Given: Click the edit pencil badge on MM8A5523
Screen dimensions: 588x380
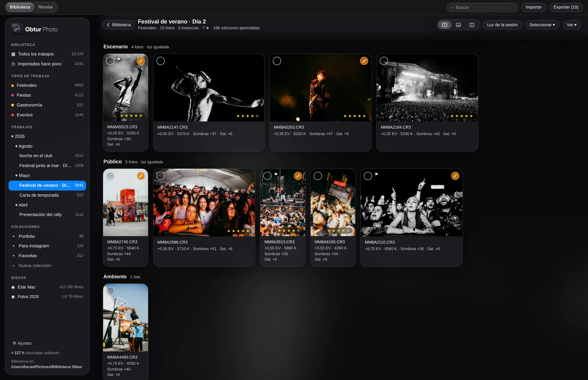Looking at the screenshot, I should tap(141, 61).
